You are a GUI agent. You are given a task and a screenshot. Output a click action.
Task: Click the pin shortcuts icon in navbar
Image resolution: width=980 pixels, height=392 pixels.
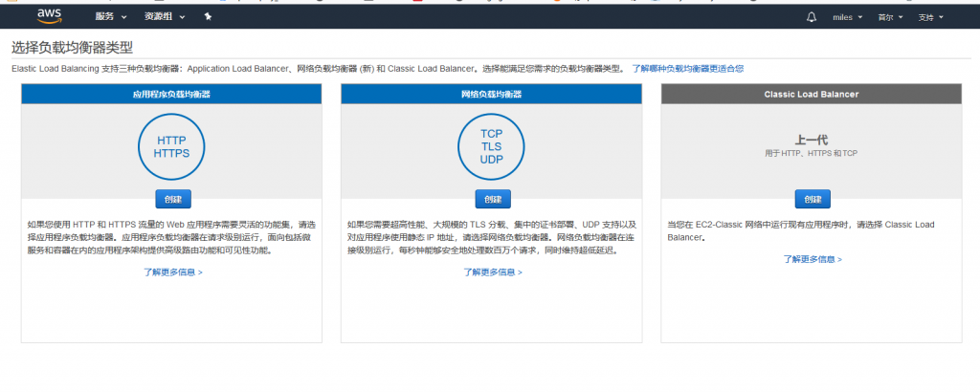point(208,17)
